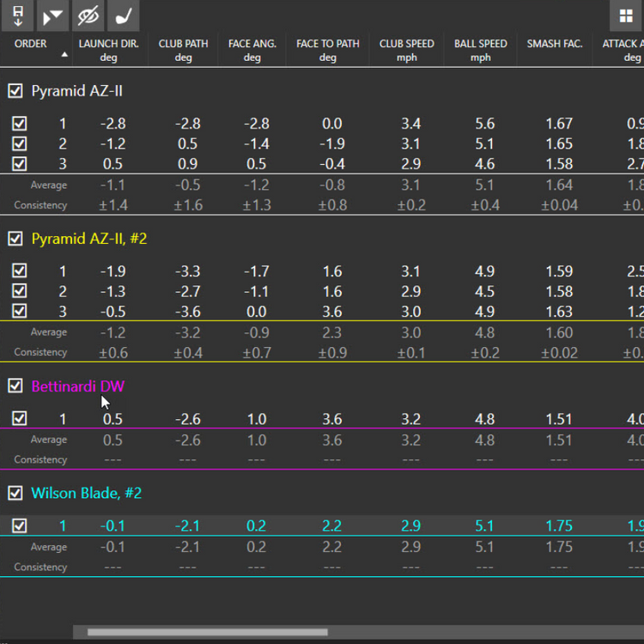
Task: Toggle the crossed-out eye visibility icon
Action: tap(88, 15)
